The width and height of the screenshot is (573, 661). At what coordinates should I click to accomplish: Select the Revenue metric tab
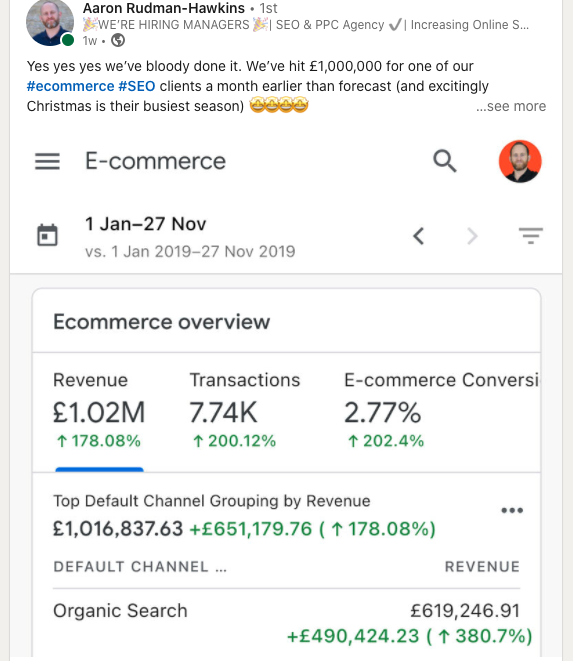point(99,411)
